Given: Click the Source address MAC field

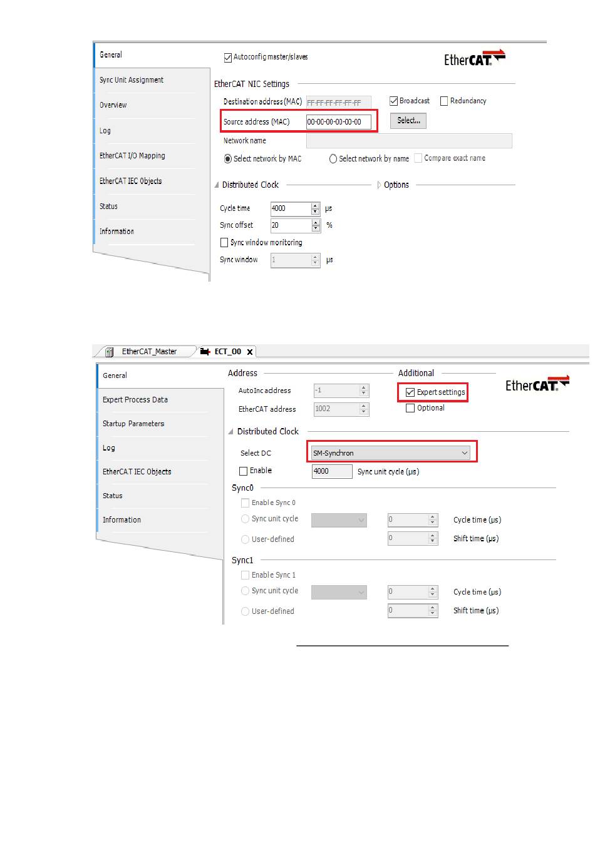Looking at the screenshot, I should [339, 122].
